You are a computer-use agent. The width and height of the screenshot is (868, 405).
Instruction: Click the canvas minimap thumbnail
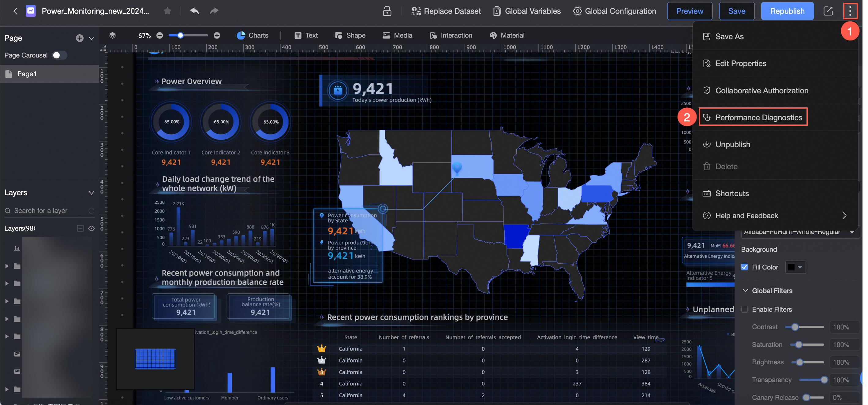click(155, 359)
